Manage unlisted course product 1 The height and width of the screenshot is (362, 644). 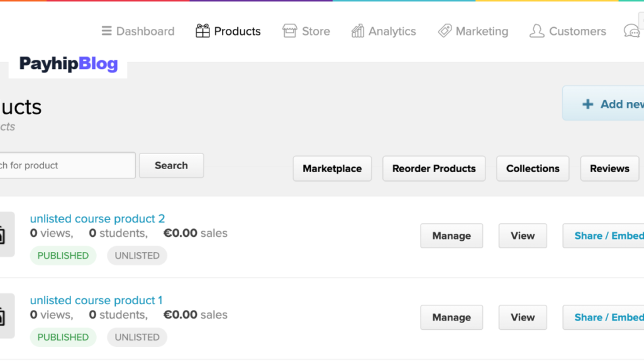pos(452,317)
